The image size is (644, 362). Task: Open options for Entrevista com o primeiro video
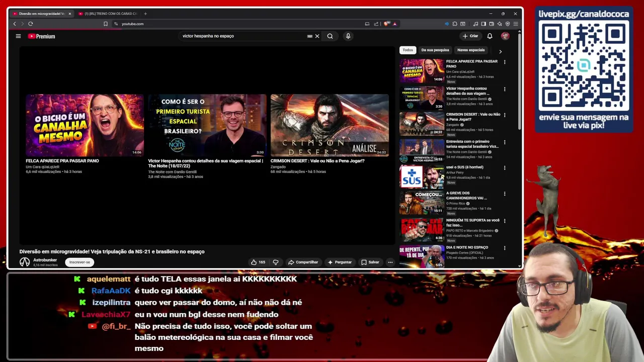tap(505, 142)
